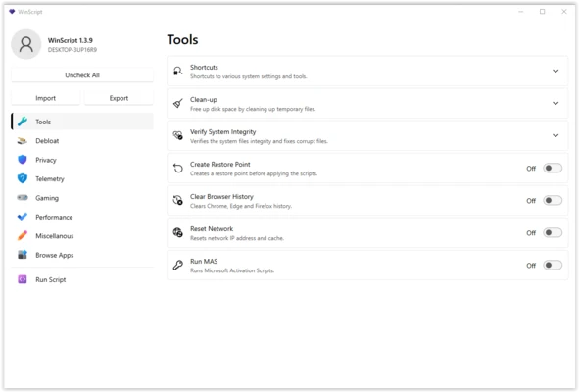Click the 'DESKTOP-3UP16R9' computer name
The width and height of the screenshot is (579, 392).
click(72, 50)
